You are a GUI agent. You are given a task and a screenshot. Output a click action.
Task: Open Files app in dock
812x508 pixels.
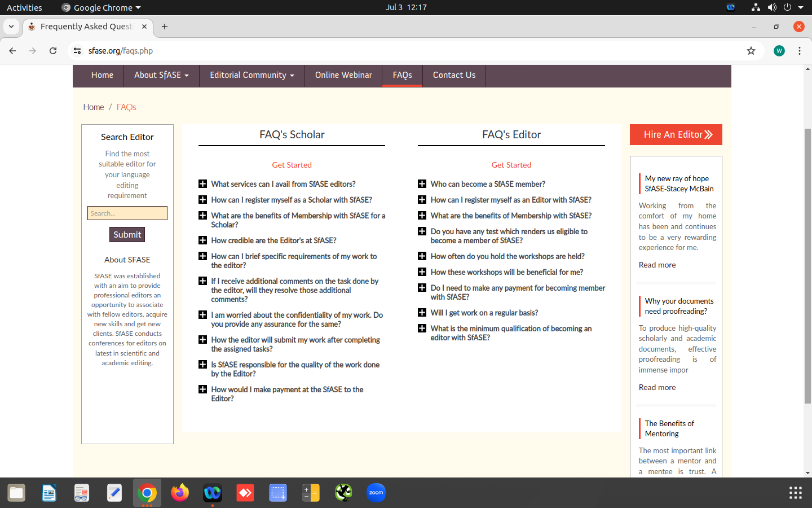(16, 493)
